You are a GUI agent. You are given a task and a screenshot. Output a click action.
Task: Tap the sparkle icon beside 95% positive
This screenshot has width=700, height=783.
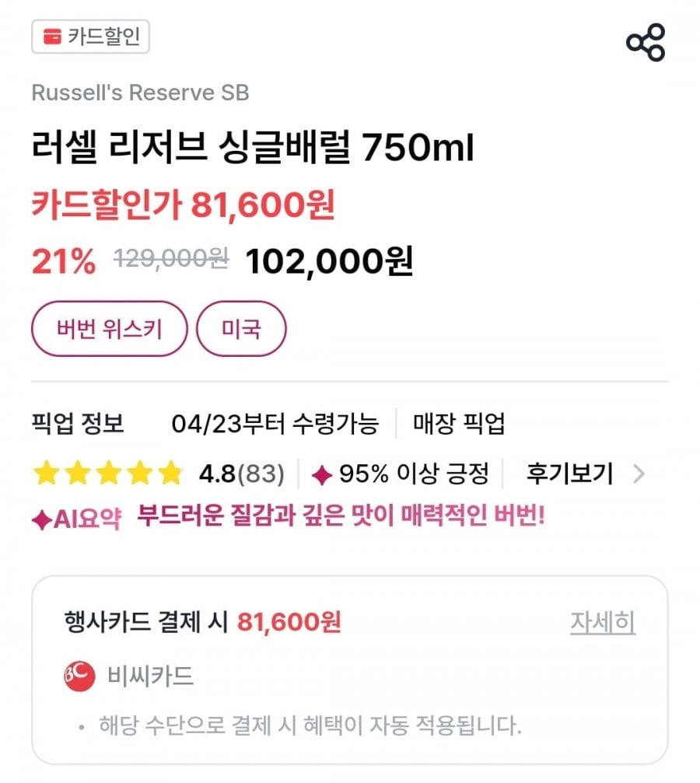322,474
